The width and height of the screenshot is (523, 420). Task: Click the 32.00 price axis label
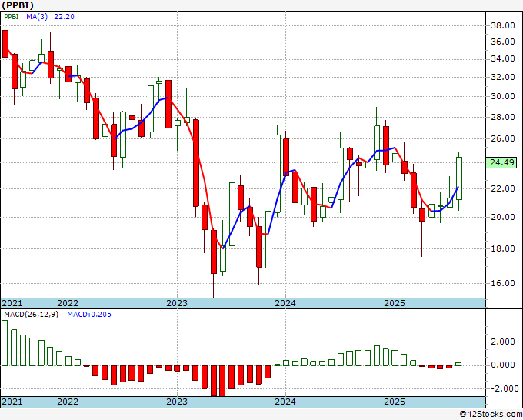point(503,77)
